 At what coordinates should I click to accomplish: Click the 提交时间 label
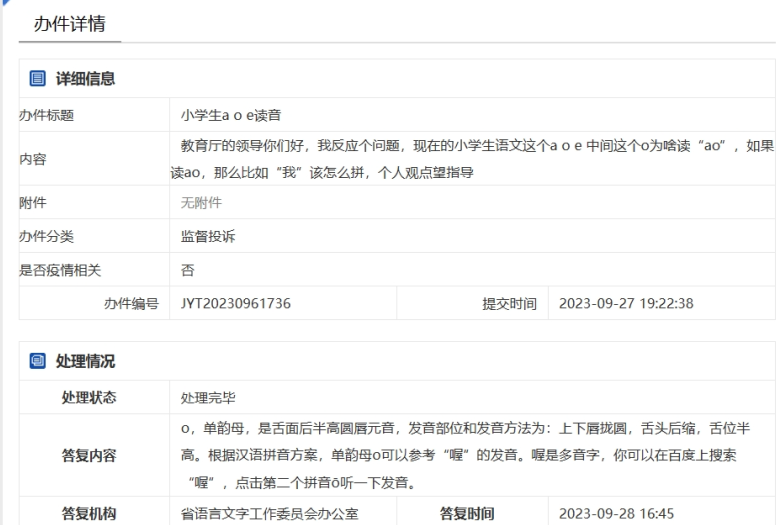[509, 304]
